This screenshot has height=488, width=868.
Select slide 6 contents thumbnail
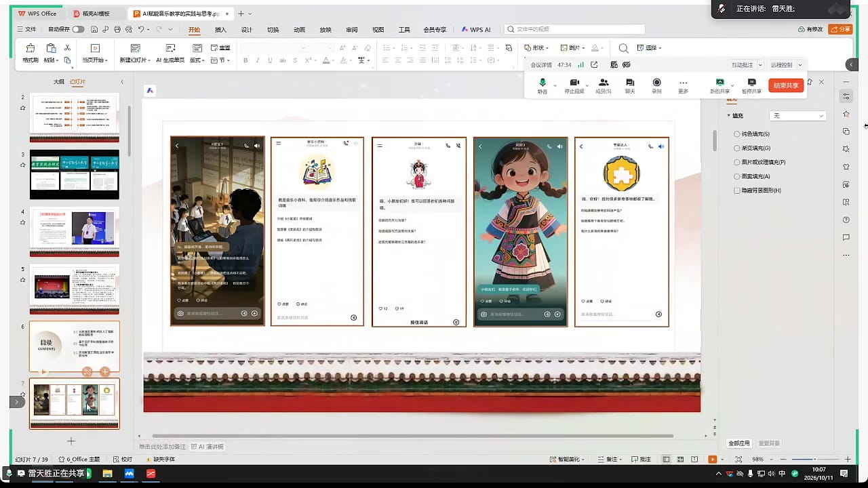click(x=74, y=346)
